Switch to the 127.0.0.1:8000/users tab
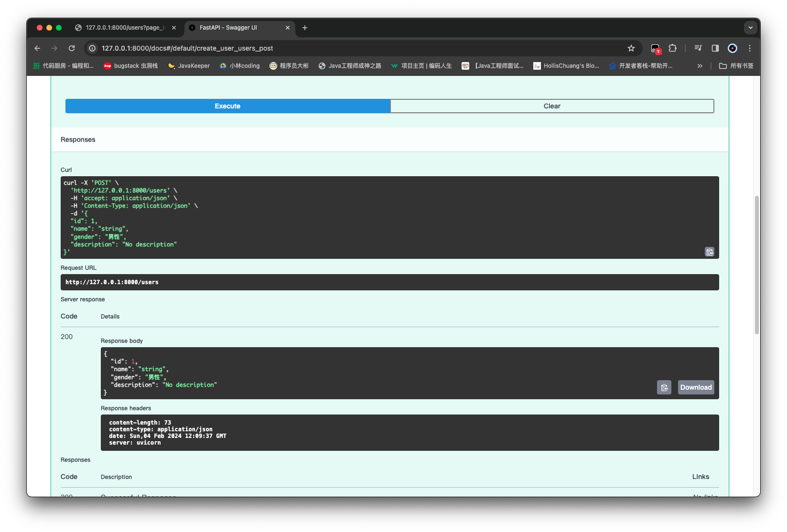The height and width of the screenshot is (532, 787). click(124, 28)
